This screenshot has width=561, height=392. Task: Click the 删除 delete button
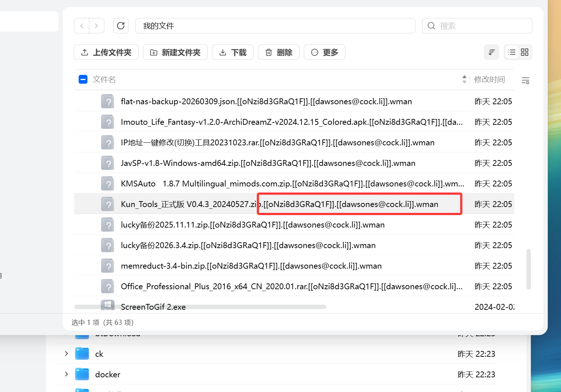click(278, 52)
